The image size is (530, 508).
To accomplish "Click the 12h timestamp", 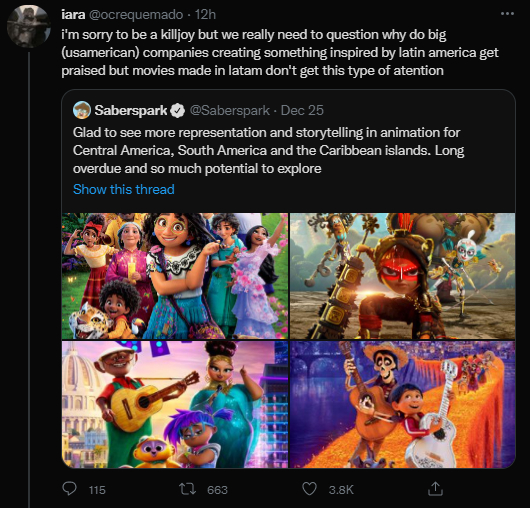I will point(205,15).
